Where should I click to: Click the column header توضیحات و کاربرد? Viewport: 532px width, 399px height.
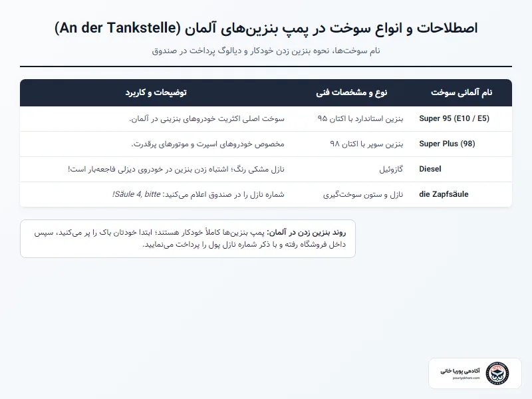pos(156,92)
